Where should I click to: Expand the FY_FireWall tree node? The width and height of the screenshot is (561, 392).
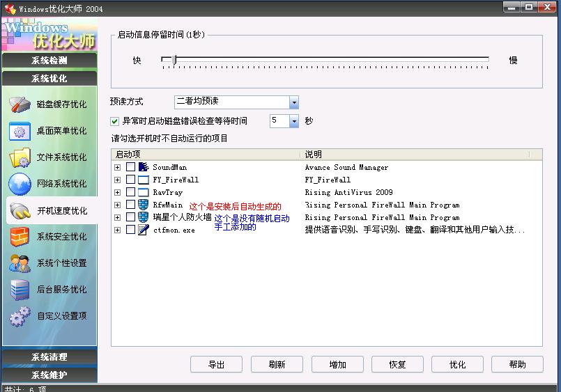(x=117, y=180)
